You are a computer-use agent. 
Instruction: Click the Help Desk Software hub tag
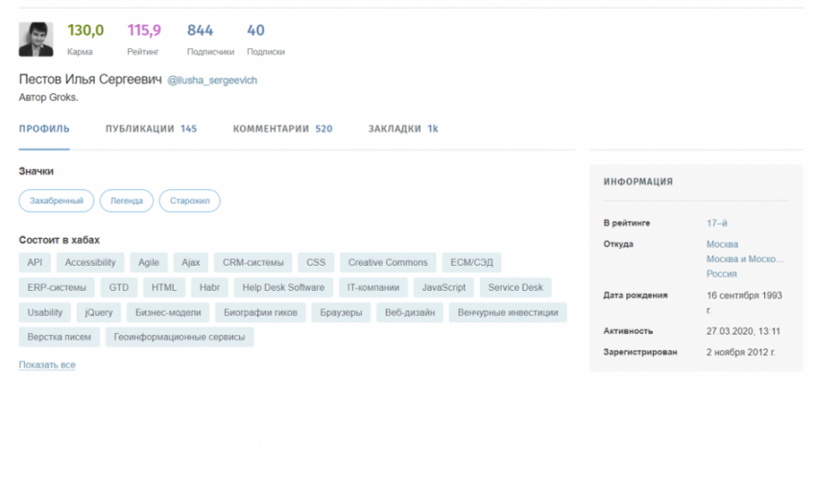pyautogui.click(x=283, y=287)
